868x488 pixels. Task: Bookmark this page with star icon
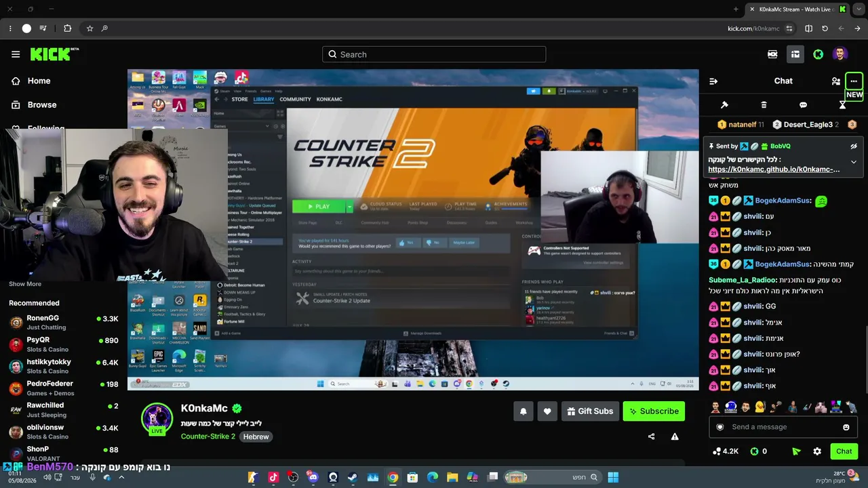(90, 28)
